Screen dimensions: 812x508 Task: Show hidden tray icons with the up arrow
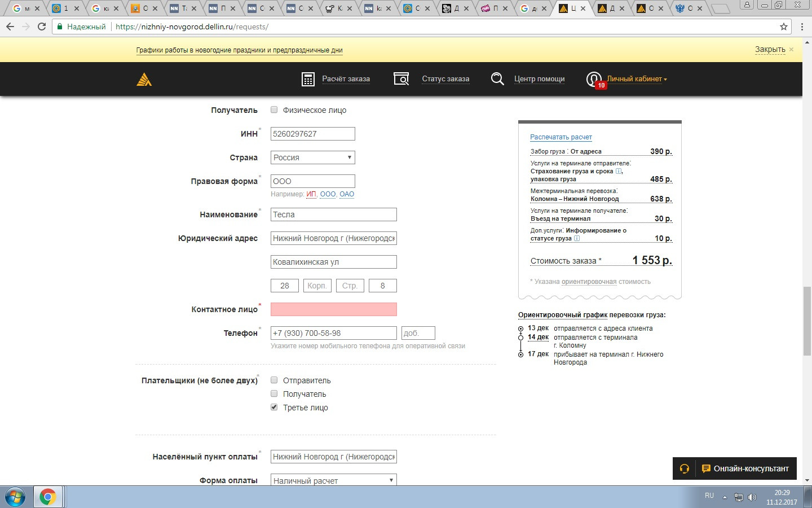tap(726, 497)
